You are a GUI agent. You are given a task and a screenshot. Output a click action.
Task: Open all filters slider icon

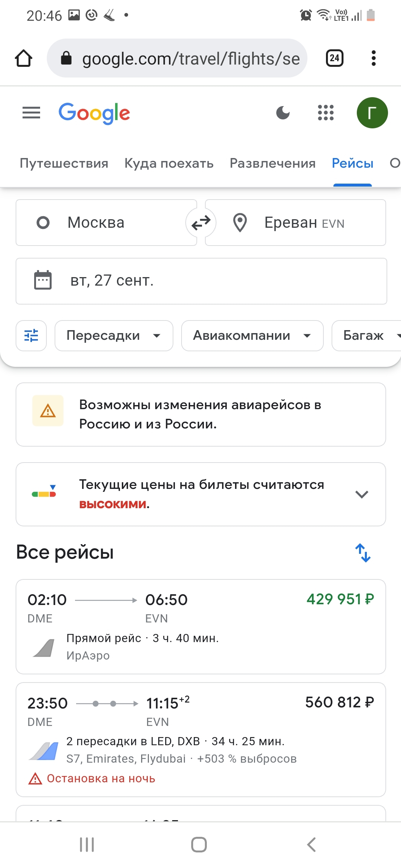click(31, 336)
